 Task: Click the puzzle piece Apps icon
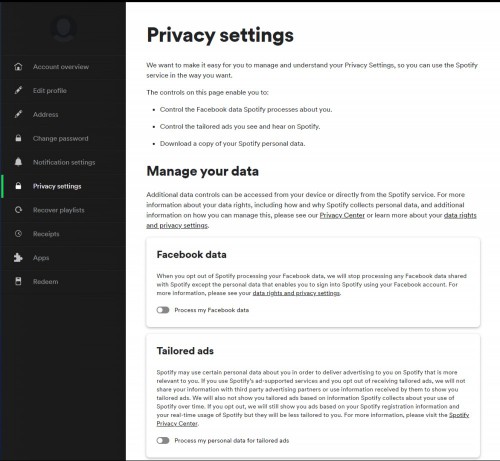[x=18, y=257]
